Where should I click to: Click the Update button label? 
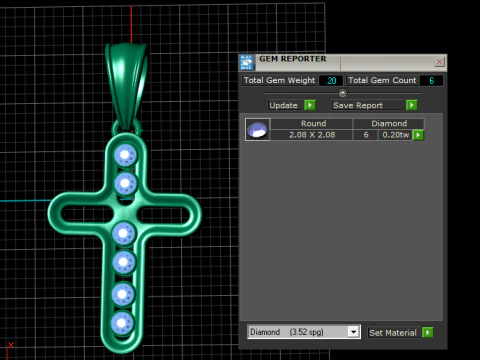point(283,105)
